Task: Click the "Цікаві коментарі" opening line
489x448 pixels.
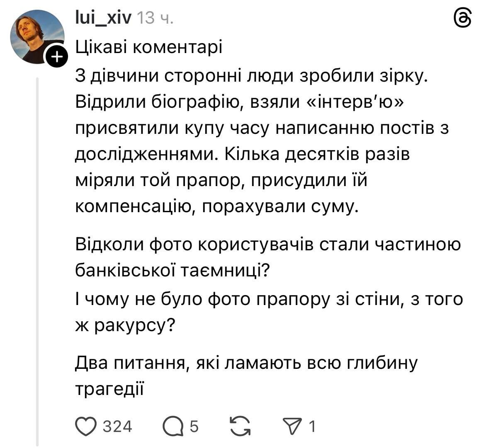Action: pyautogui.click(x=149, y=48)
